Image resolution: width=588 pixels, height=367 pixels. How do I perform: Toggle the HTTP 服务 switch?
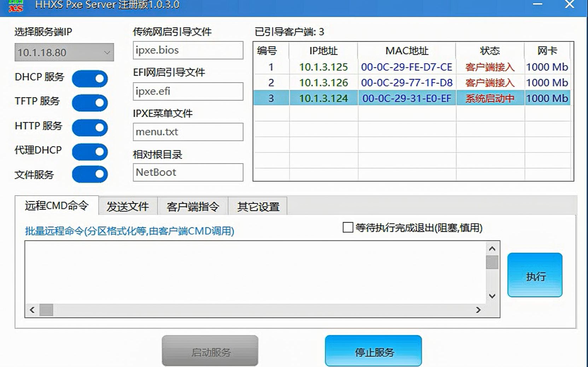tap(90, 128)
